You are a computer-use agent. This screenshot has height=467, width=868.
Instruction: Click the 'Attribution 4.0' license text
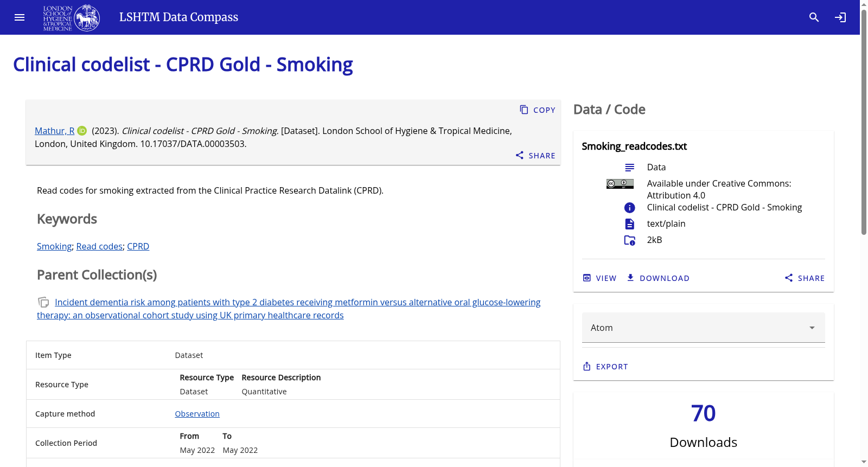point(676,195)
